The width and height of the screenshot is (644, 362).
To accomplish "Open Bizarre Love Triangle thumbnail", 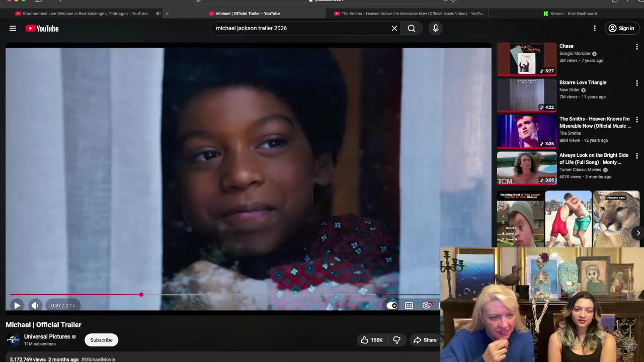I will click(x=527, y=96).
